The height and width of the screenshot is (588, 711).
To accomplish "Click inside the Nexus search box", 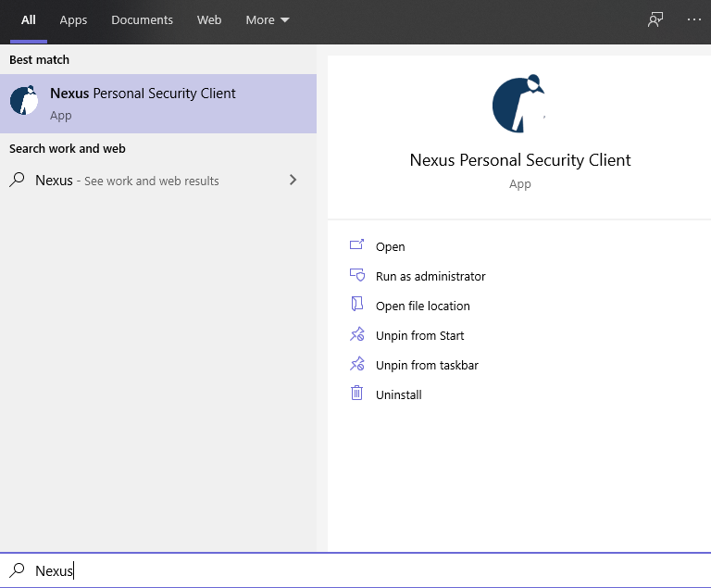I will 370,570.
